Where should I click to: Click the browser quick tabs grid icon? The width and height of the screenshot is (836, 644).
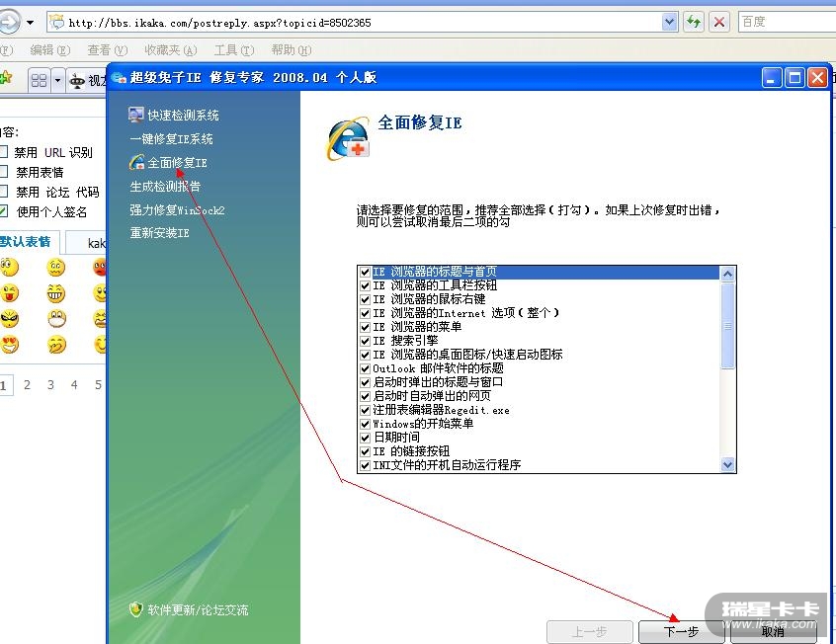[39, 81]
